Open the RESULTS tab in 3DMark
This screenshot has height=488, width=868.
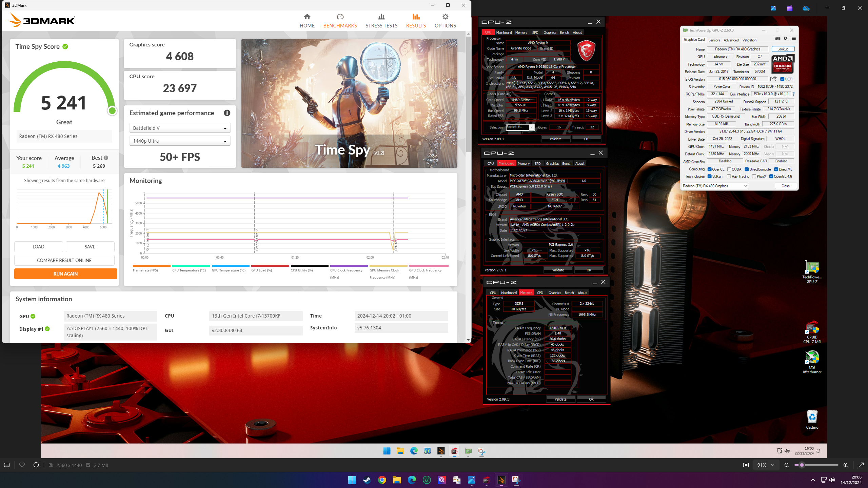[416, 21]
